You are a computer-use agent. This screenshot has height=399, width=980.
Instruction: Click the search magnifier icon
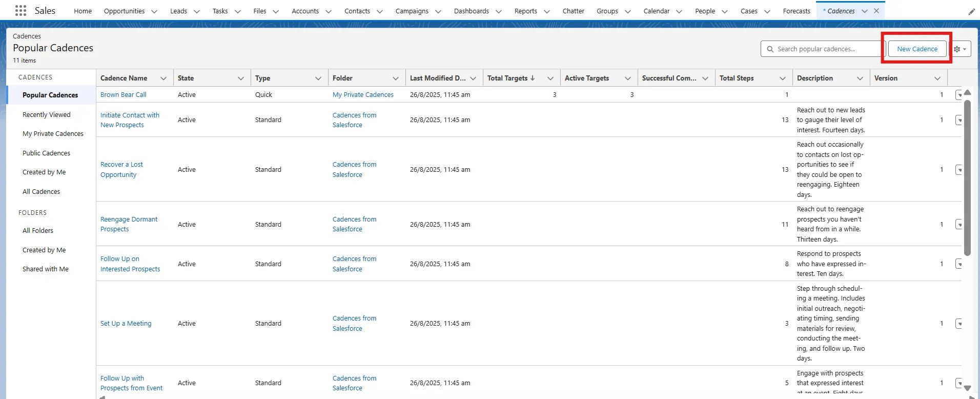click(x=770, y=49)
